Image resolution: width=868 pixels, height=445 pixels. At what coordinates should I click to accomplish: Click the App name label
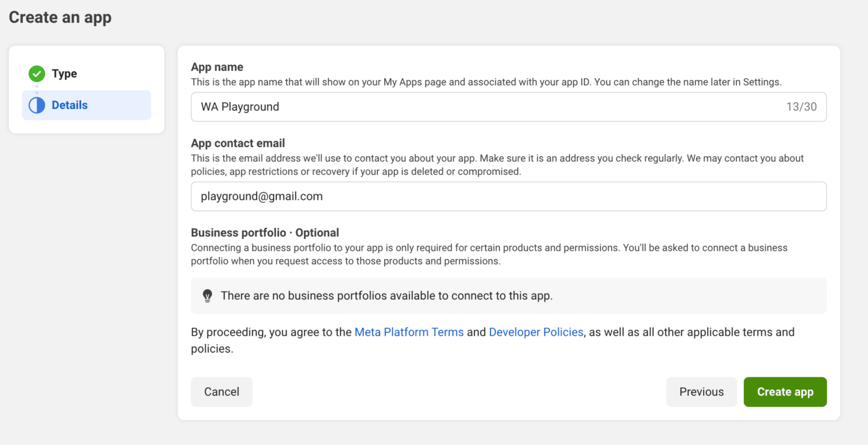tap(217, 67)
